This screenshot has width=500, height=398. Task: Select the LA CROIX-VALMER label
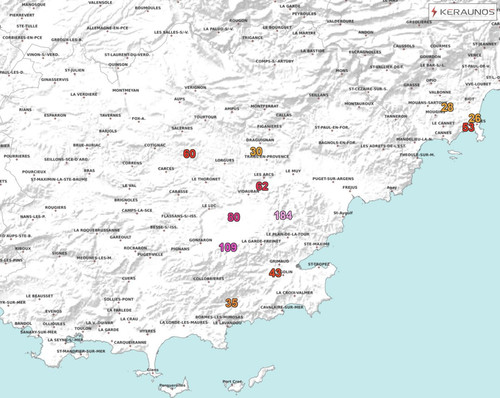294,293
